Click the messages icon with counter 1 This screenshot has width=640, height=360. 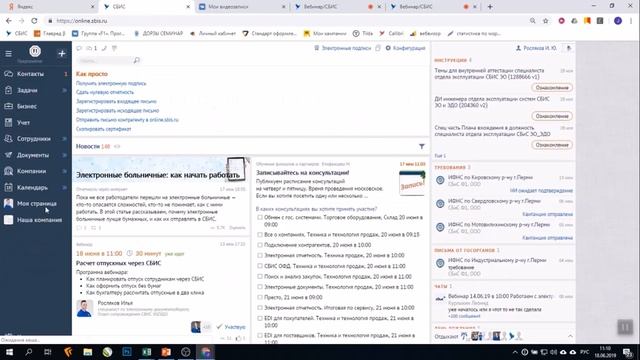(x=91, y=48)
